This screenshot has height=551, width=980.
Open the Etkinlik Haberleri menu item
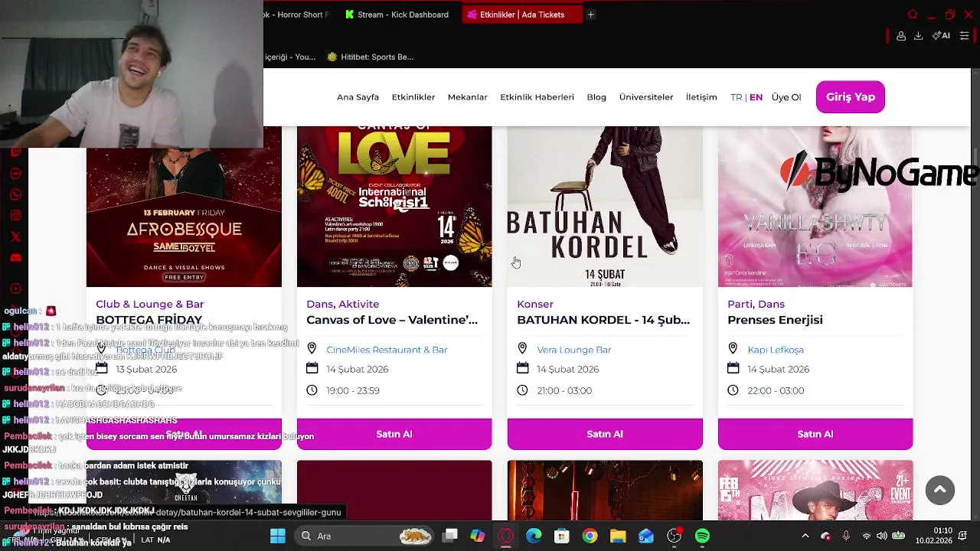[537, 97]
